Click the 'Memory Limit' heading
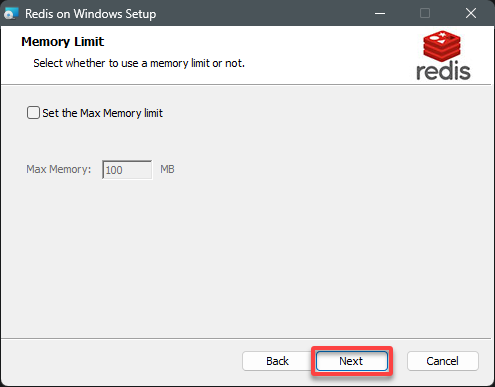Image resolution: width=495 pixels, height=387 pixels. pyautogui.click(x=63, y=42)
